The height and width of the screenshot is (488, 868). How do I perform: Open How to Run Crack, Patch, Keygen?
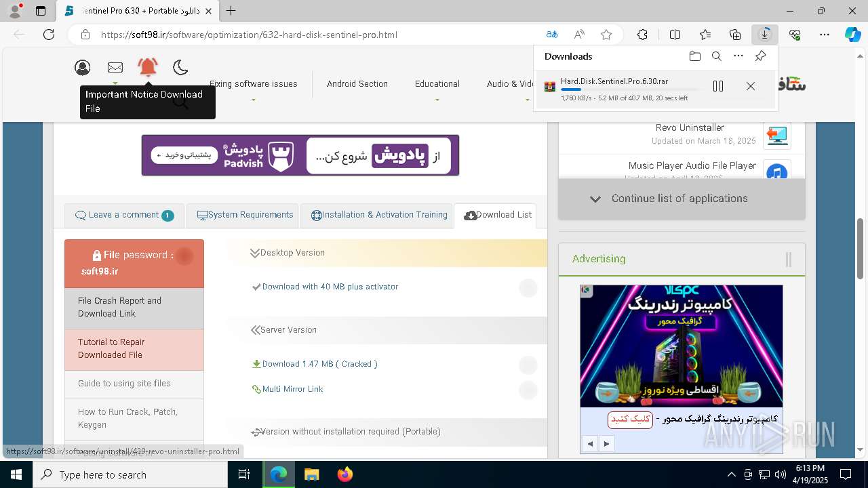click(134, 418)
